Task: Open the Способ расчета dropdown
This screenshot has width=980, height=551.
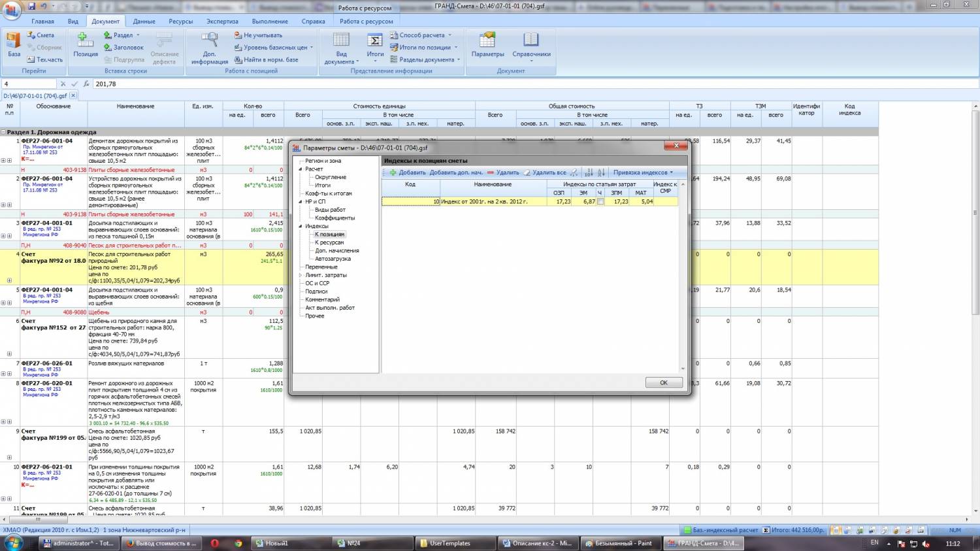Action: [421, 35]
